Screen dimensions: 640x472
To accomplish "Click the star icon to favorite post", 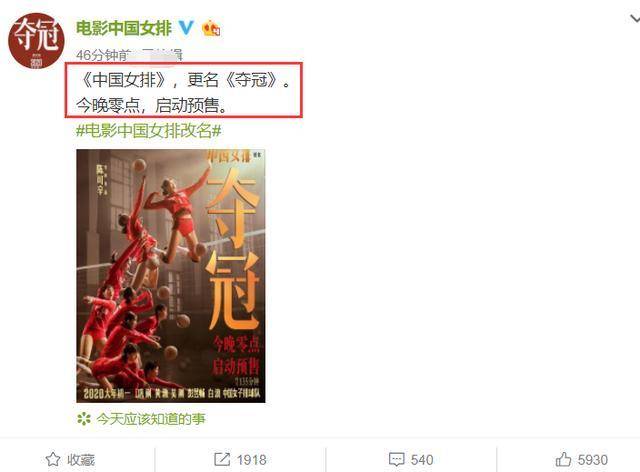I will point(53,460).
